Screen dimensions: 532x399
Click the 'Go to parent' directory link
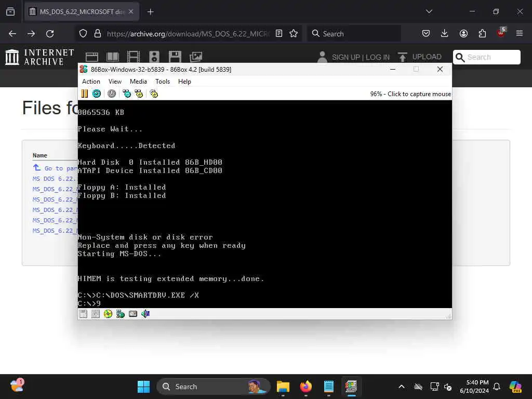point(55,168)
